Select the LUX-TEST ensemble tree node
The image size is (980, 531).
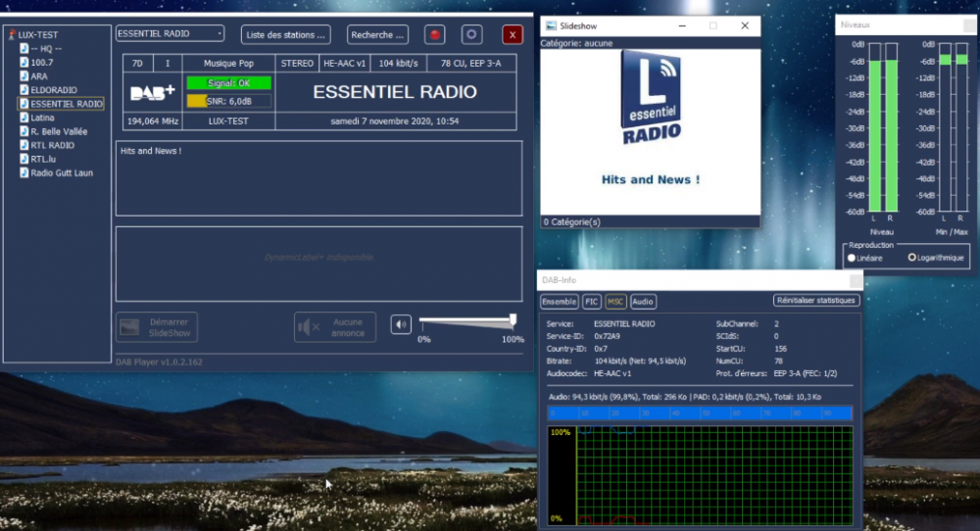(38, 35)
